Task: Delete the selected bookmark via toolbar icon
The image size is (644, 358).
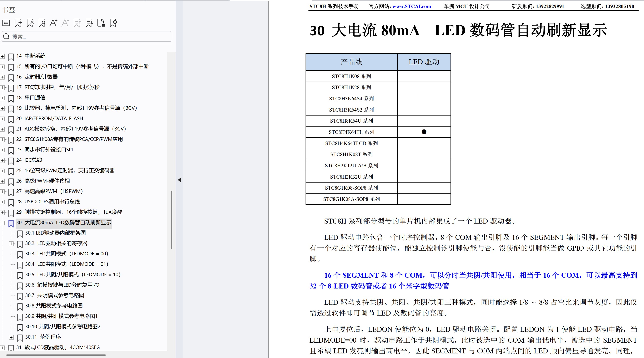Action: (x=30, y=23)
